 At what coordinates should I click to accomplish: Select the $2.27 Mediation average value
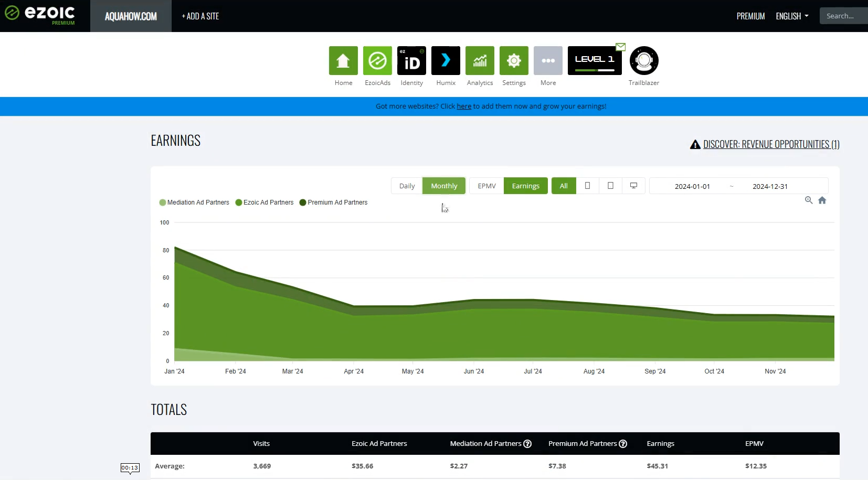click(x=459, y=466)
